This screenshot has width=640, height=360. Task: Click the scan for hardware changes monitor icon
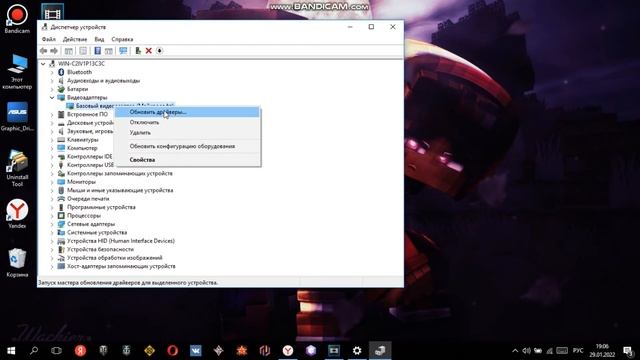[x=123, y=51]
